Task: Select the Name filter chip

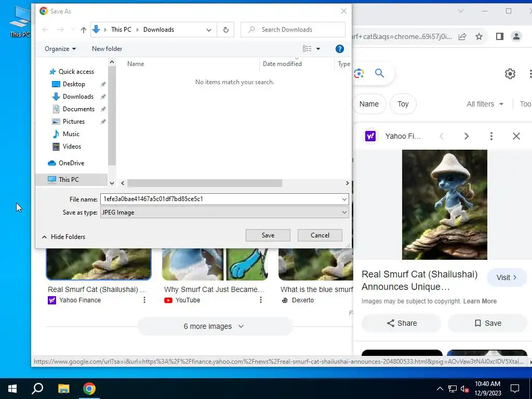Action: [369, 104]
